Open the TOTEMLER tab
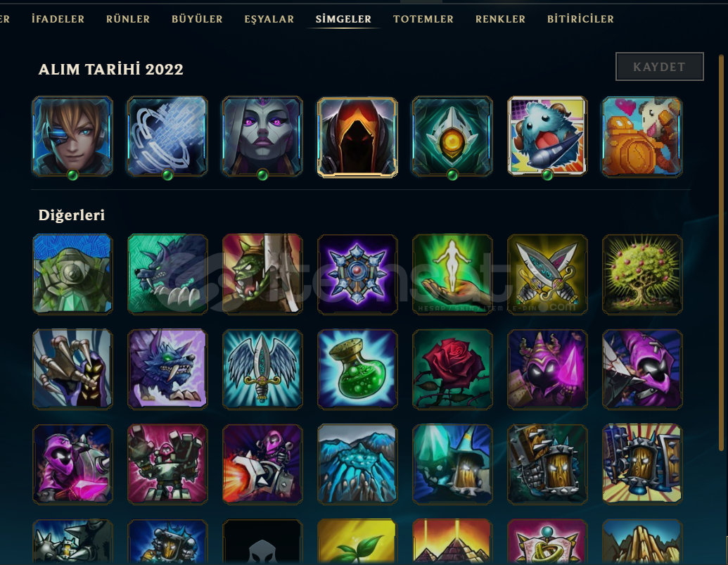Viewport: 728px width, 565px height. pyautogui.click(x=423, y=19)
